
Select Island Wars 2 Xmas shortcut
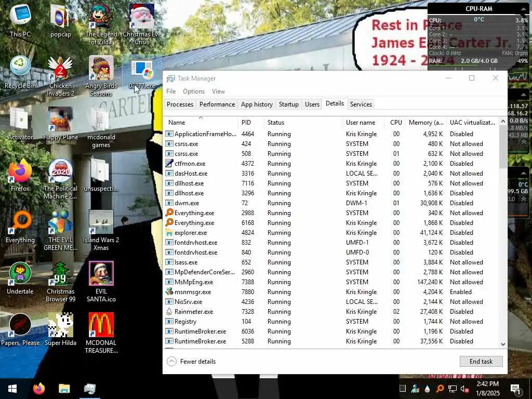tap(101, 231)
